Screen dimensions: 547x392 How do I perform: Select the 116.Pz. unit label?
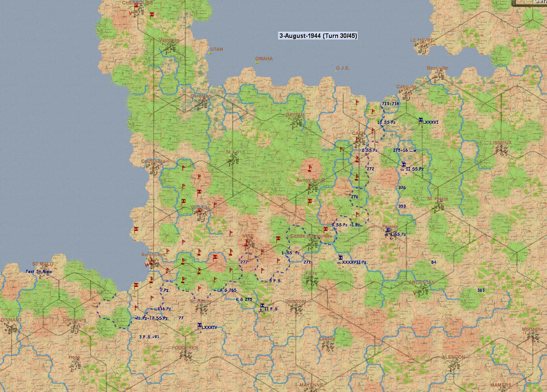pyautogui.click(x=165, y=309)
